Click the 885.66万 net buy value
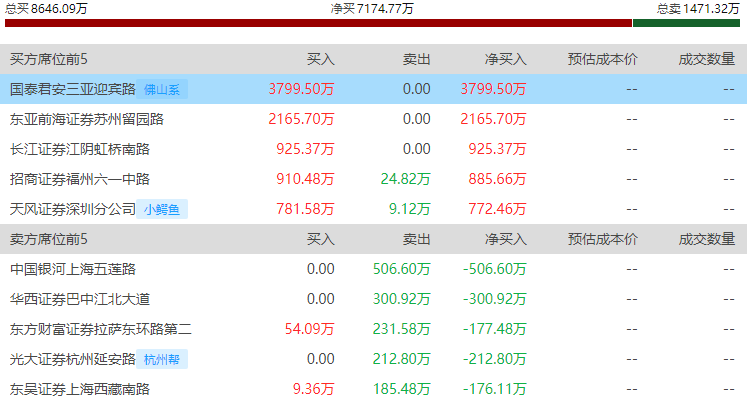Viewport: 747px width, 406px height. click(497, 179)
